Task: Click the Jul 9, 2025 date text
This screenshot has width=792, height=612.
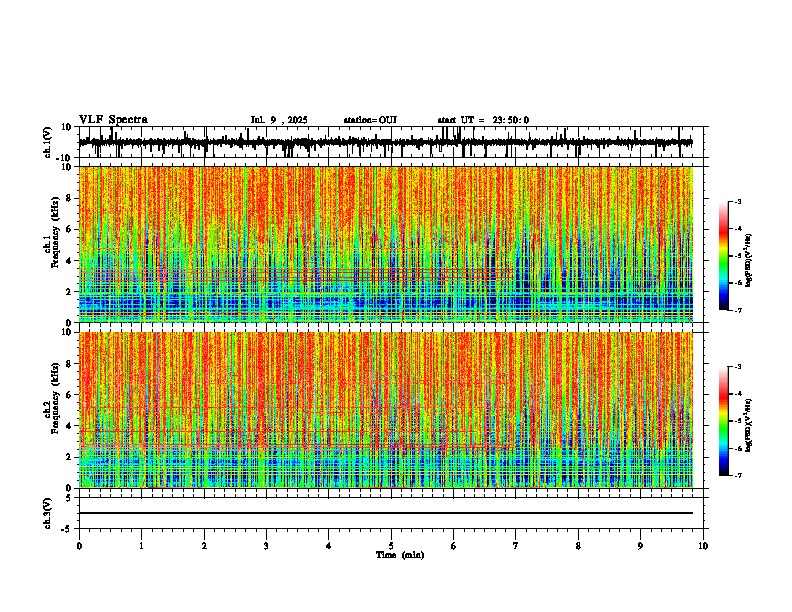Action: (x=279, y=120)
